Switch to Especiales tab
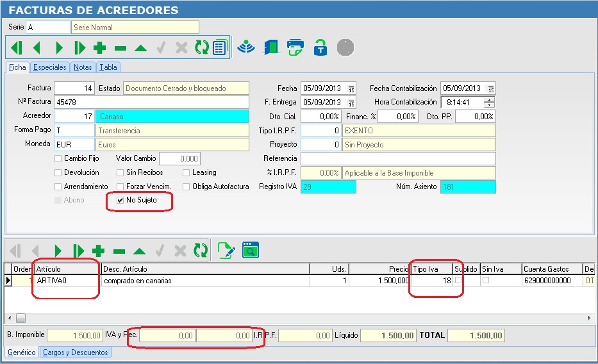 click(x=49, y=67)
